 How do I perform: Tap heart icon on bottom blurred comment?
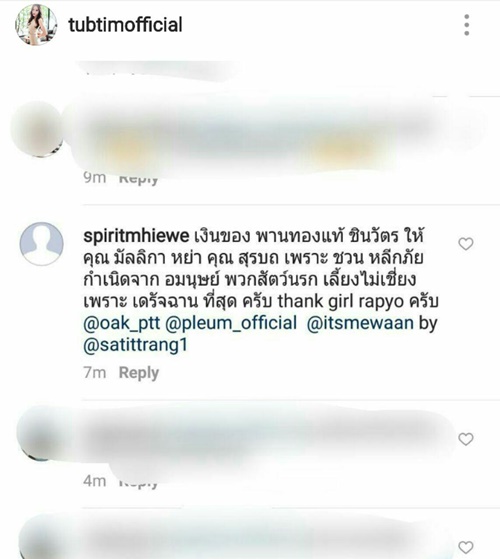tap(466, 547)
